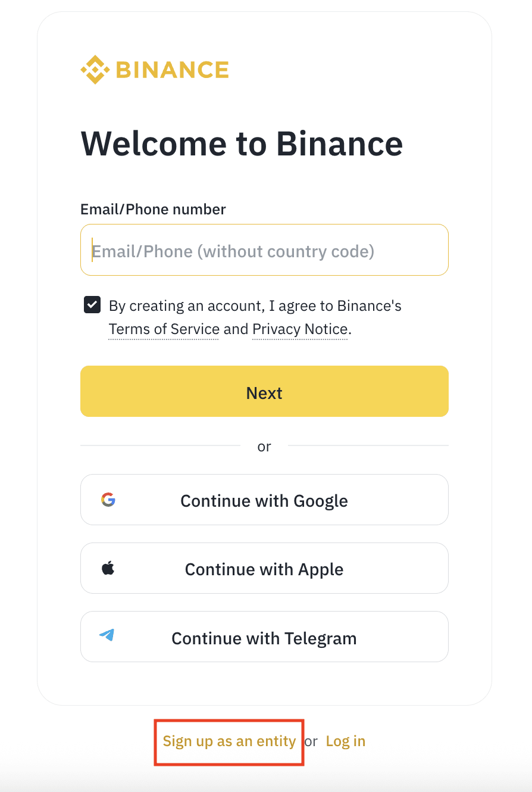This screenshot has height=792, width=532.
Task: Choose the Continue with Apple label
Action: tap(264, 569)
